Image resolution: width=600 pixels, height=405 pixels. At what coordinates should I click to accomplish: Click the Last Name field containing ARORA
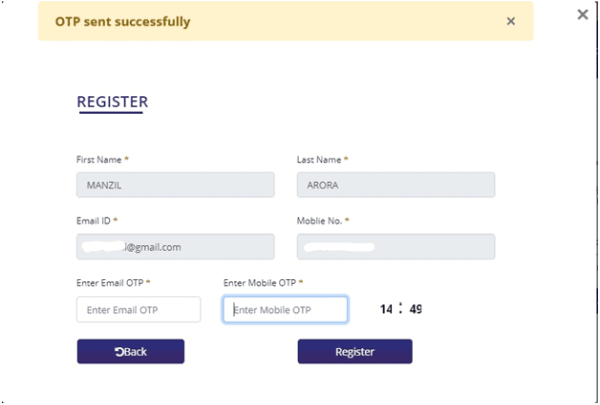395,185
